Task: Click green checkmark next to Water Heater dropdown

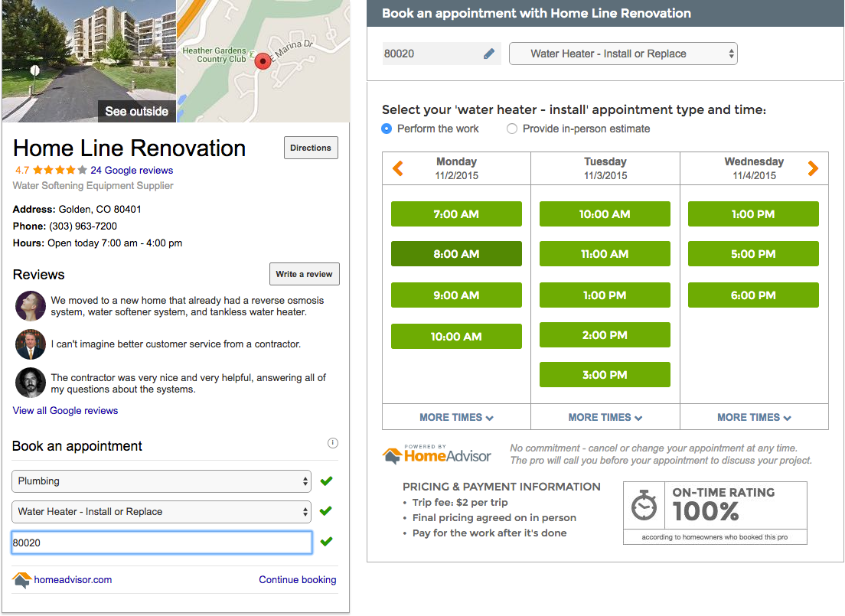Action: pyautogui.click(x=326, y=511)
